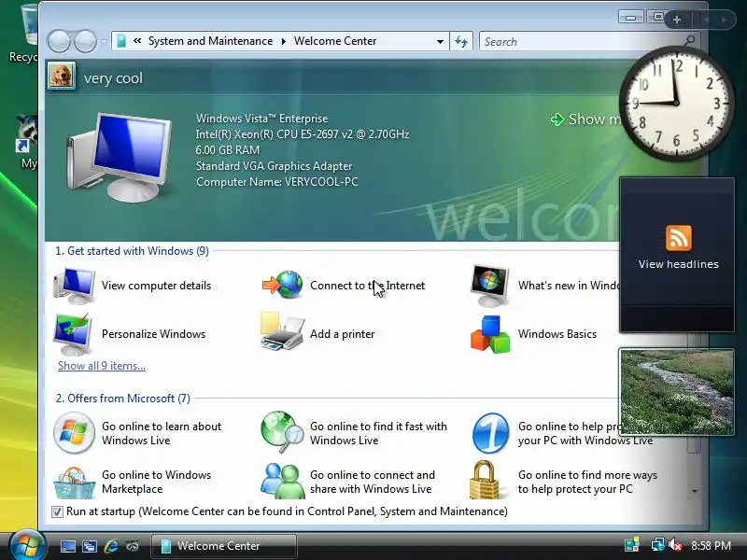
Task: Click the Windows Vista Enterprise text
Action: (261, 119)
